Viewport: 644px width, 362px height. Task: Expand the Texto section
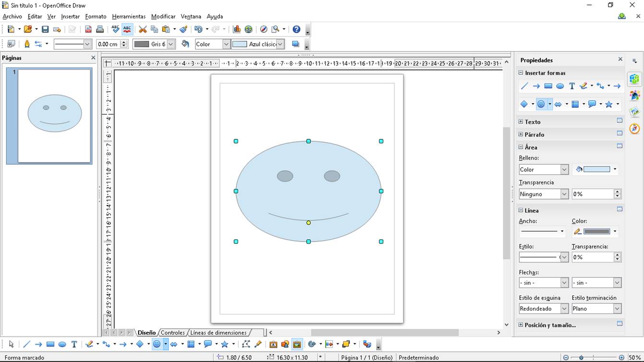[521, 121]
